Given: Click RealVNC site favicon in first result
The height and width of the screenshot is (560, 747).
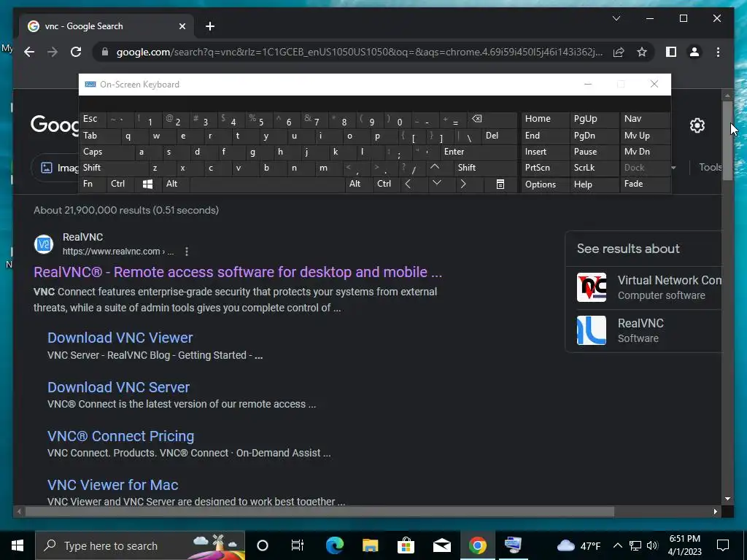Looking at the screenshot, I should [x=44, y=244].
